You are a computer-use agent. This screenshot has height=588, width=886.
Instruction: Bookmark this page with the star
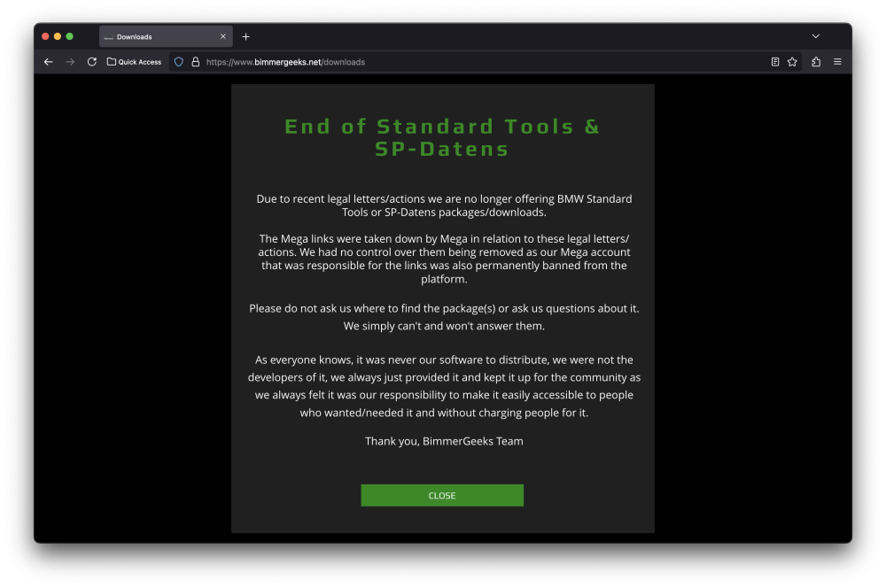(x=792, y=62)
